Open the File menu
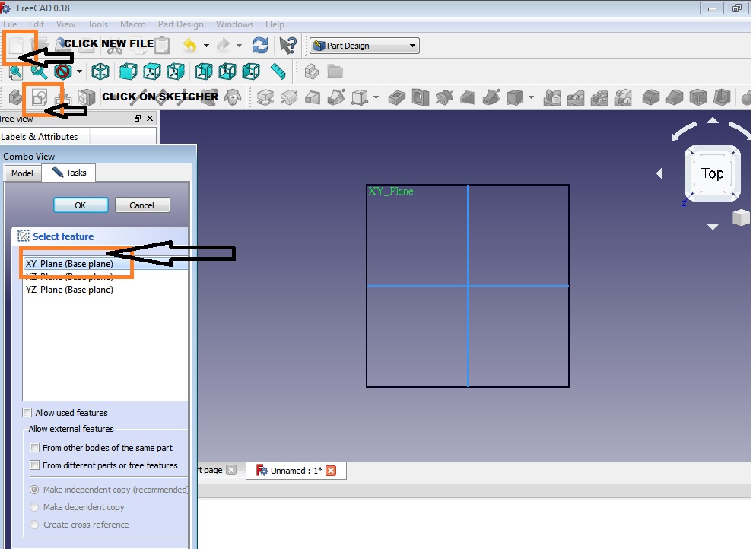 pyautogui.click(x=10, y=24)
